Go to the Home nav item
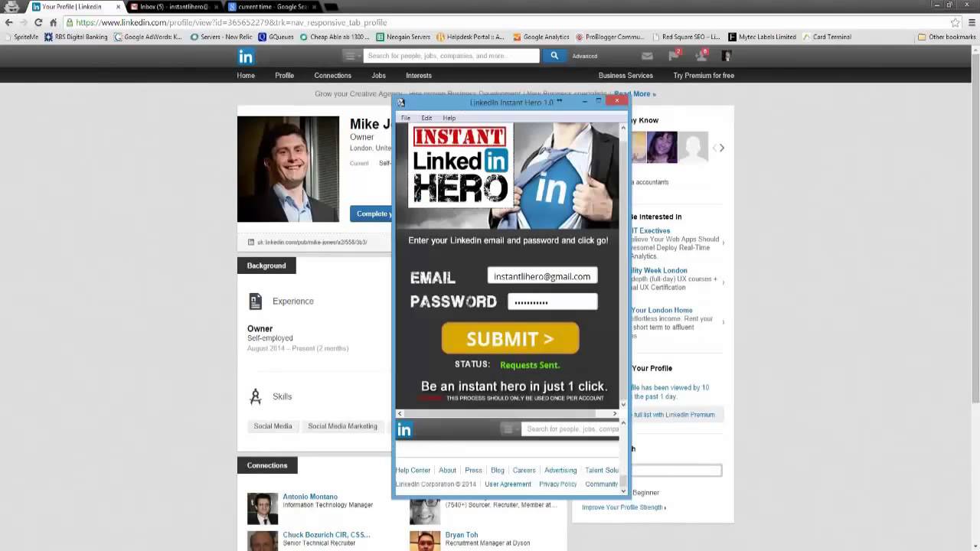980x551 pixels. pos(246,76)
